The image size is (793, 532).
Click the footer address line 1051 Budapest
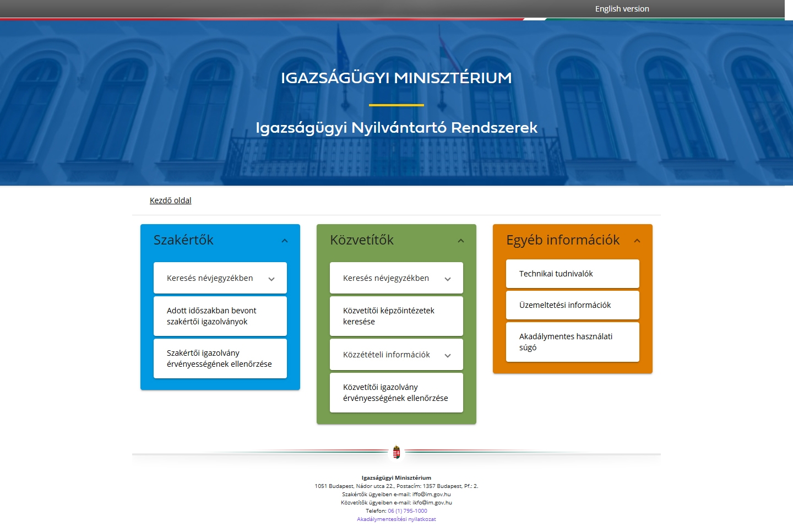tap(397, 486)
